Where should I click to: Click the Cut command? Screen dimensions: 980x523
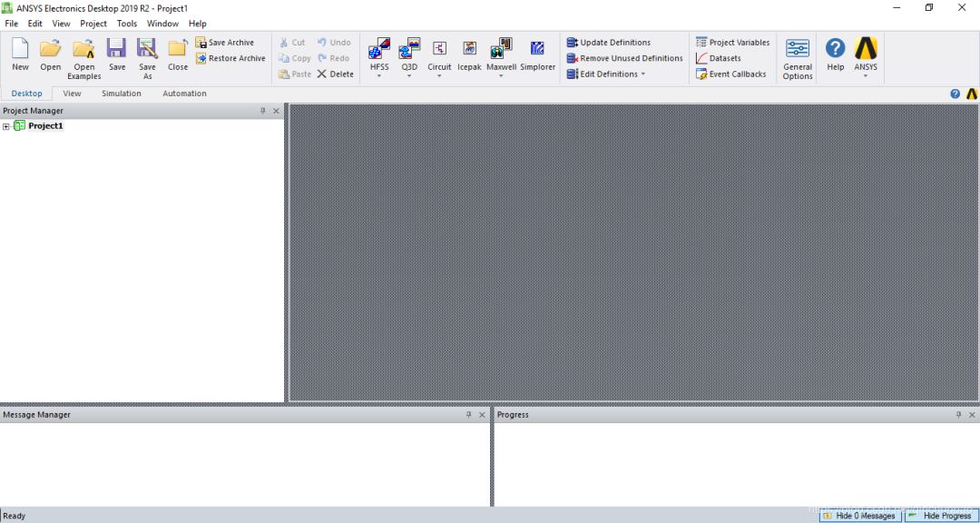click(292, 43)
